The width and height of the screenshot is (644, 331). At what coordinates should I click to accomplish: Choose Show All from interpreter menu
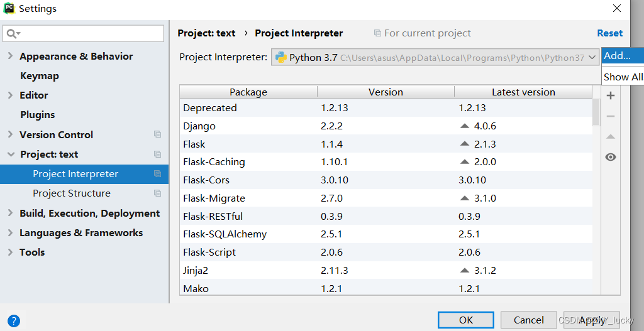[623, 77]
